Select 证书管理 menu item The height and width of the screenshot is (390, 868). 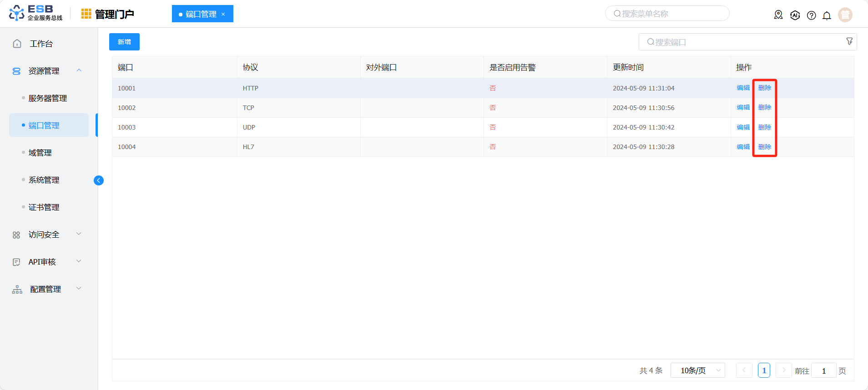(44, 207)
